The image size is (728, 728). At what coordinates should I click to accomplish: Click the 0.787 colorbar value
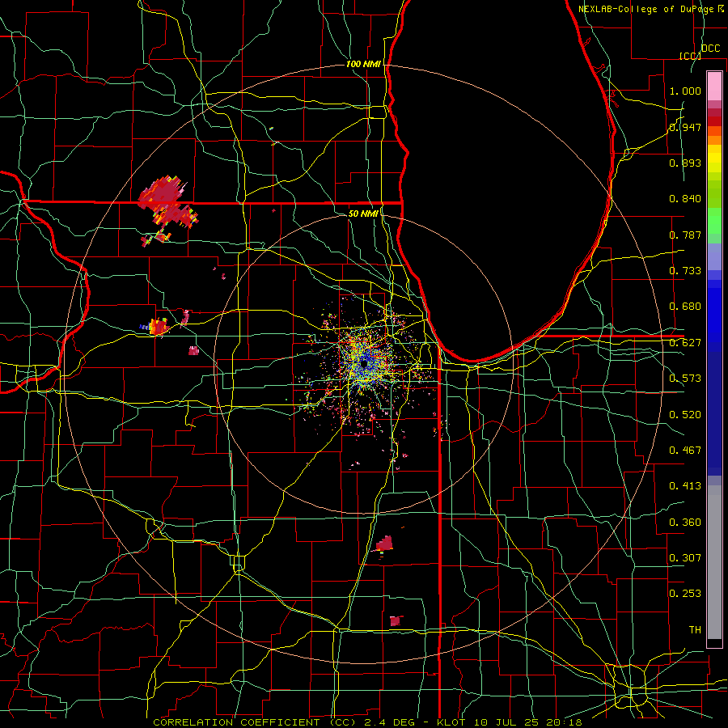click(x=685, y=235)
